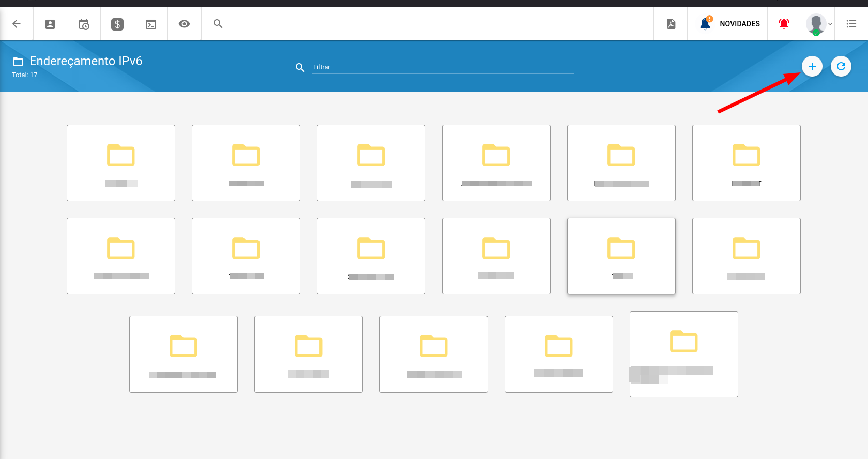Open the calendar clock schedule icon
This screenshot has width=868, height=459.
click(x=84, y=24)
